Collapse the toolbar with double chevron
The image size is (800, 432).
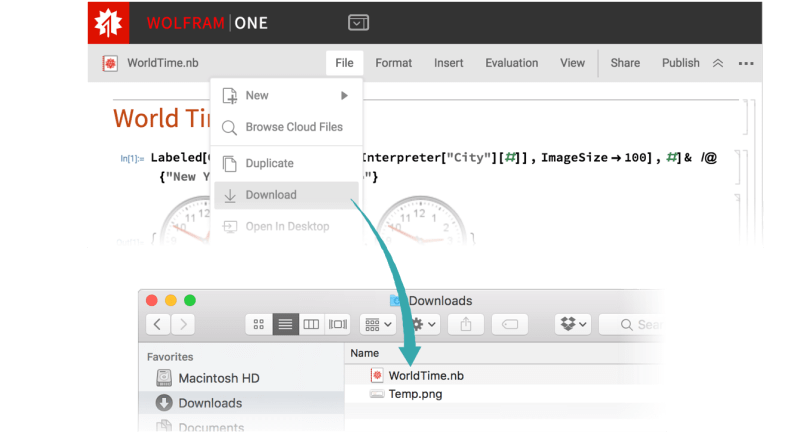[x=718, y=63]
